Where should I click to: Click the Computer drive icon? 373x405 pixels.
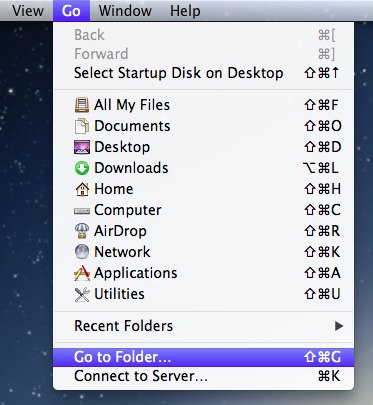[x=82, y=211]
